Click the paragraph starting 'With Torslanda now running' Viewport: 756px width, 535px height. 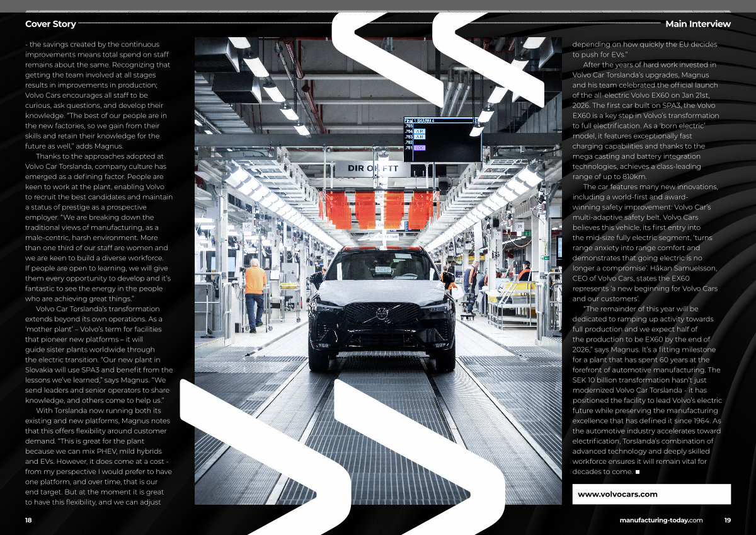point(98,456)
